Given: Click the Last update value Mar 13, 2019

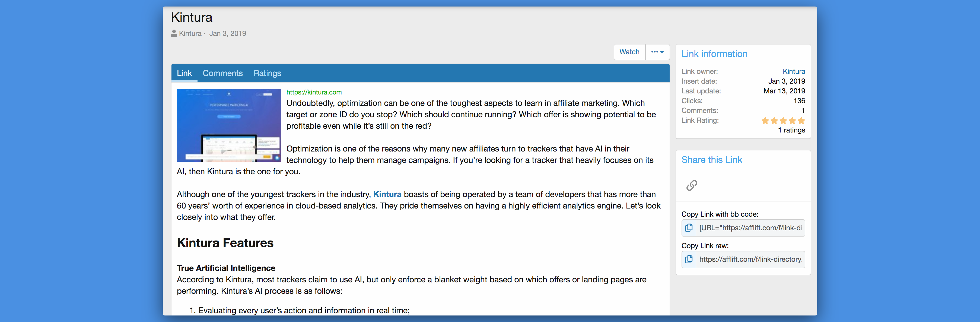Looking at the screenshot, I should tap(784, 91).
